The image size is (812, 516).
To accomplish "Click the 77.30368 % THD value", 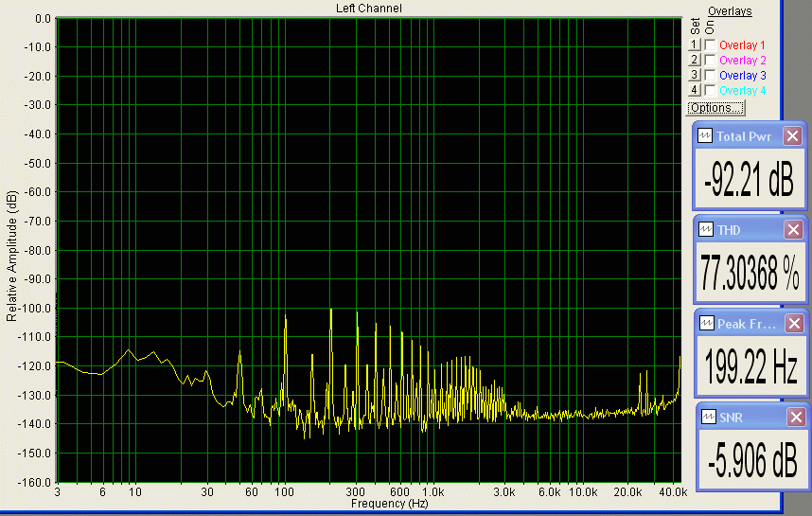I will click(750, 273).
